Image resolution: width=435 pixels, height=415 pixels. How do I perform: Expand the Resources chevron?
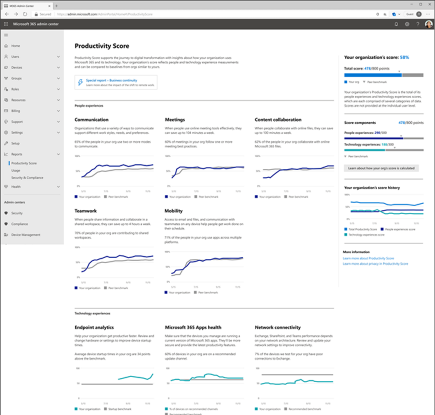pos(58,100)
